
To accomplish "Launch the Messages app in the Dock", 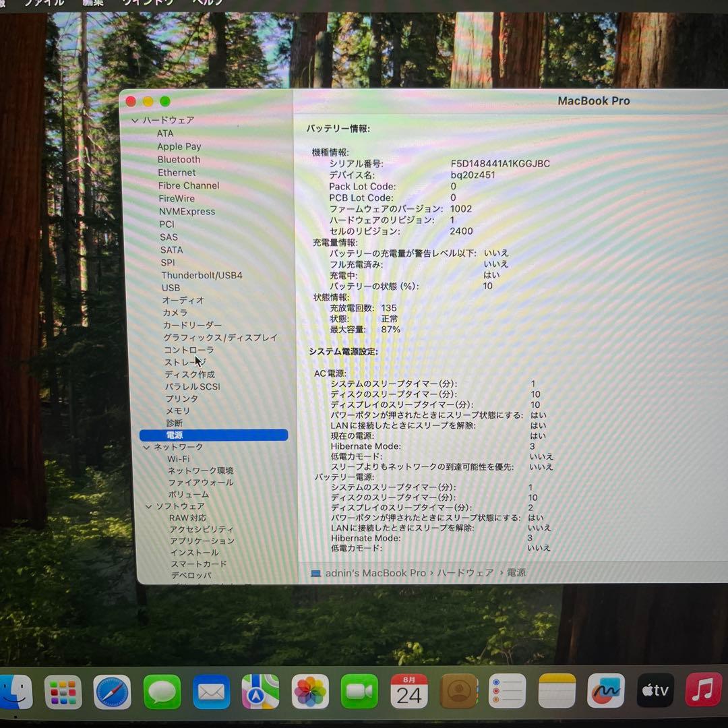I will pos(162,691).
